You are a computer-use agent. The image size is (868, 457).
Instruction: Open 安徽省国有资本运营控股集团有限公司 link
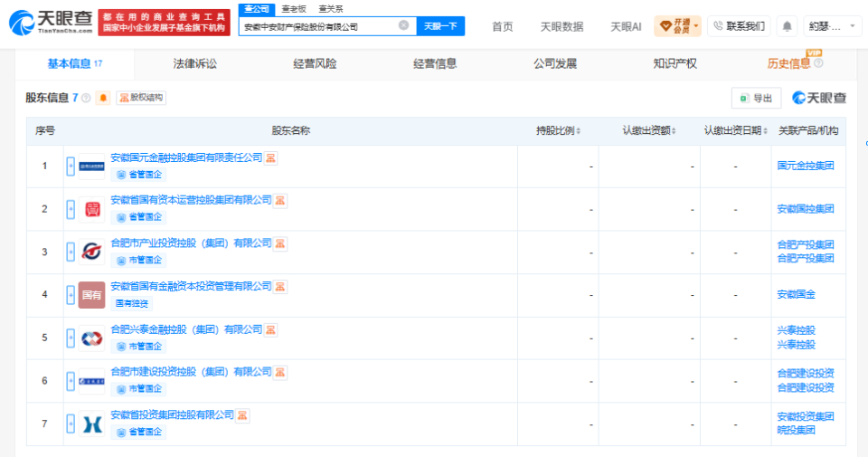192,200
